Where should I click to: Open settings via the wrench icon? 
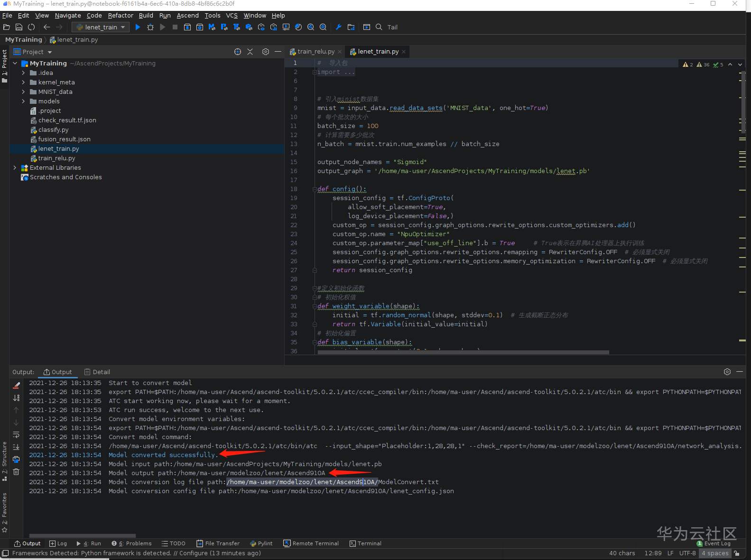[x=338, y=27]
